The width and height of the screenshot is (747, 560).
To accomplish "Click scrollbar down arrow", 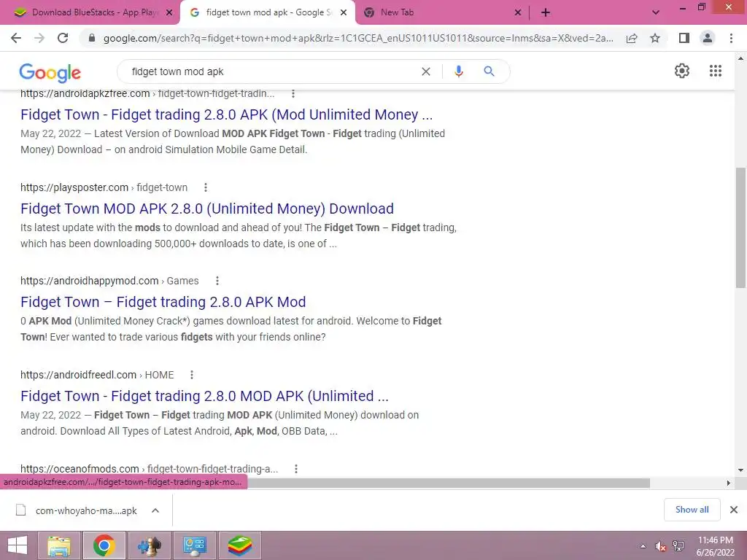I will [x=740, y=470].
